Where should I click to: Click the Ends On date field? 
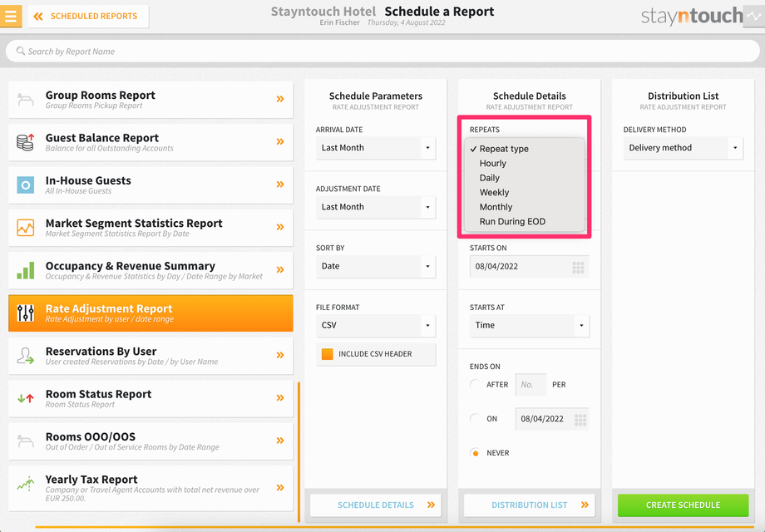[552, 419]
